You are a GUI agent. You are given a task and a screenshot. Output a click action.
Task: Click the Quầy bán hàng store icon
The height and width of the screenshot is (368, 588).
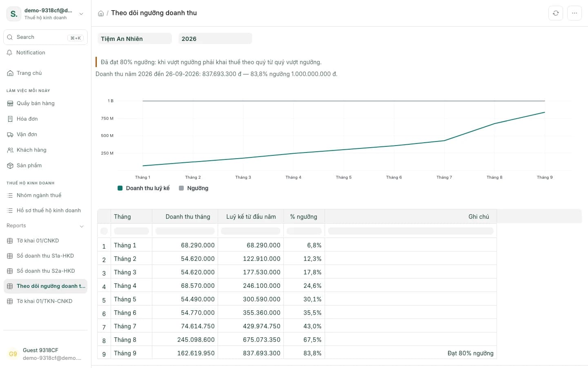click(10, 103)
